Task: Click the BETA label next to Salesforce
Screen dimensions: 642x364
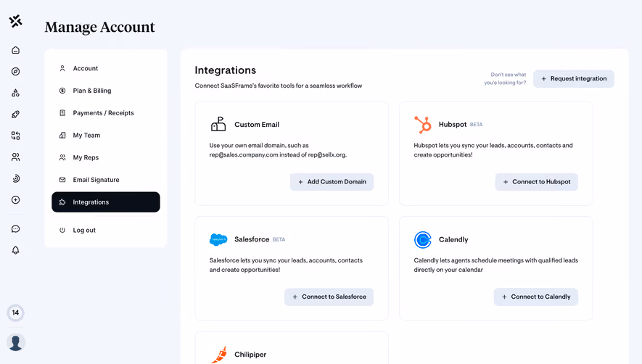Action: click(x=279, y=239)
